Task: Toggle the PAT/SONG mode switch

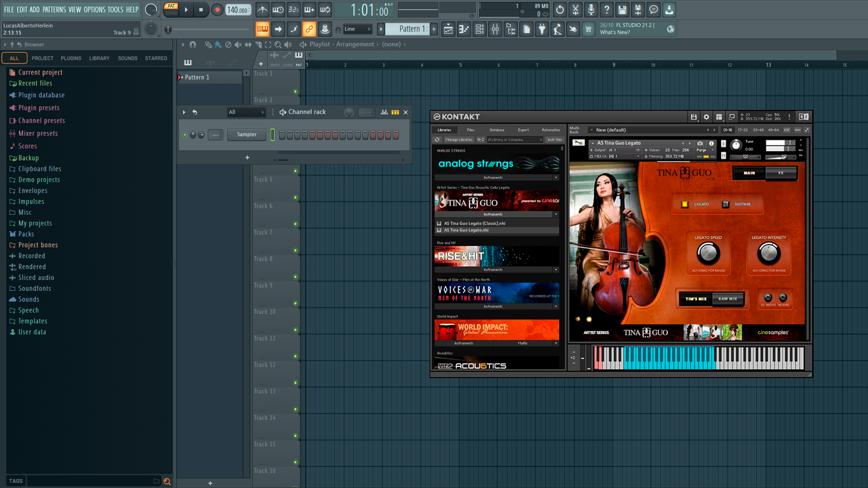Action: point(171,10)
